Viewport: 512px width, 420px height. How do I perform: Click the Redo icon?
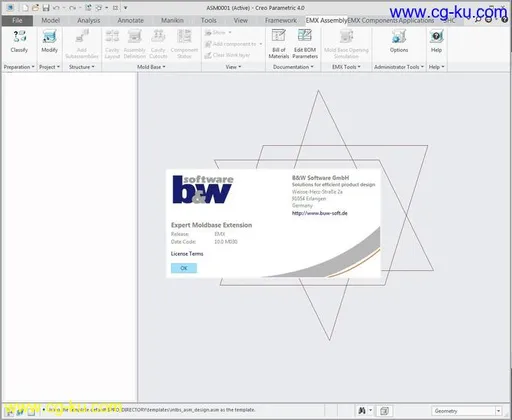[73, 7]
